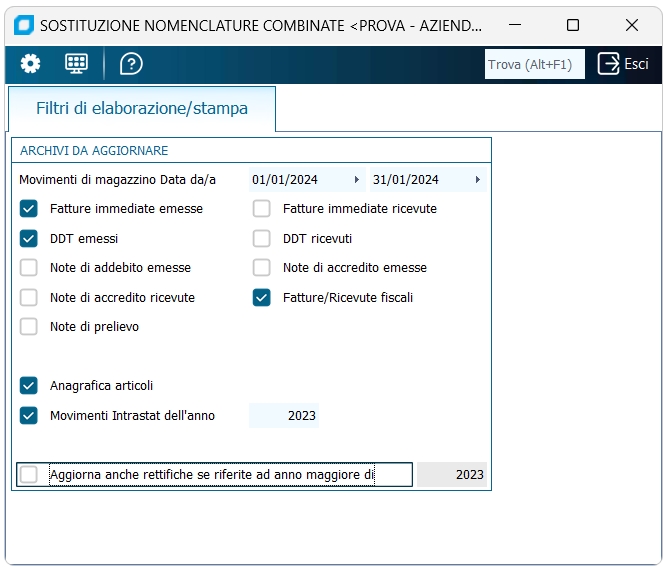Minimize the window

[x=515, y=25]
